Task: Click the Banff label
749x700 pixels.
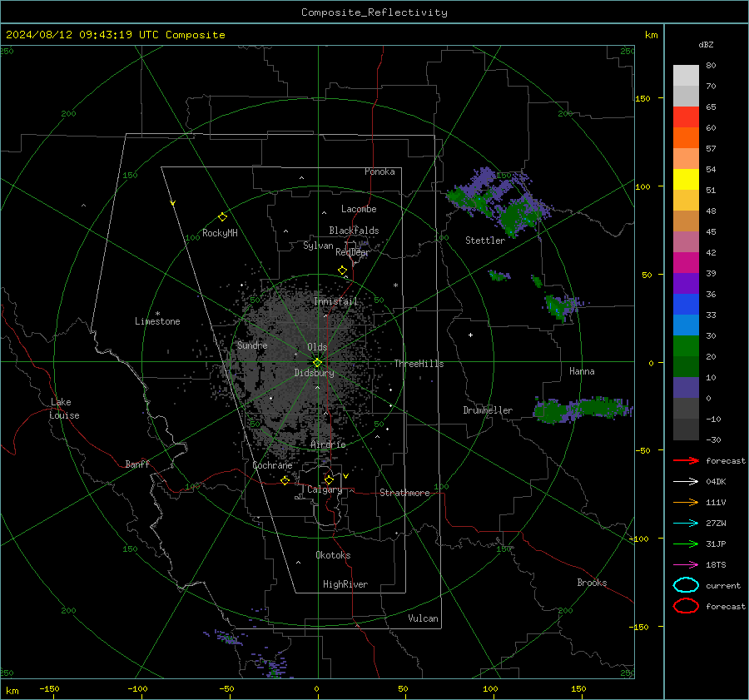Action: (x=137, y=464)
